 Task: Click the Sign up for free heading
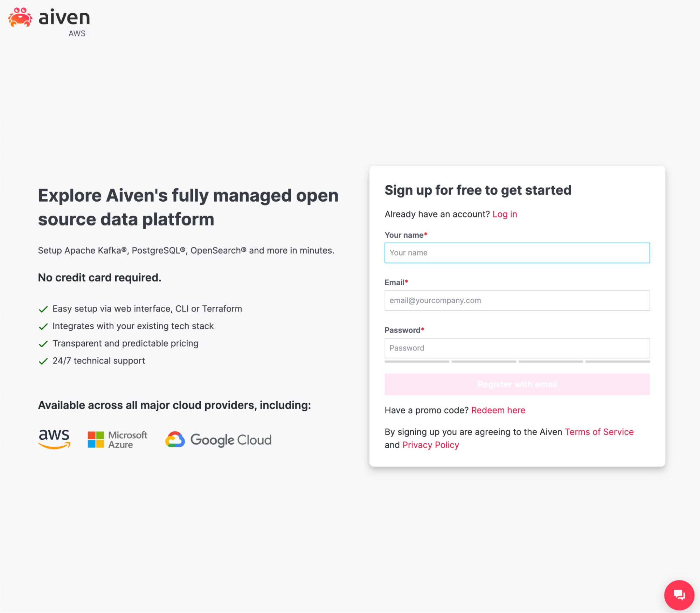pos(478,190)
